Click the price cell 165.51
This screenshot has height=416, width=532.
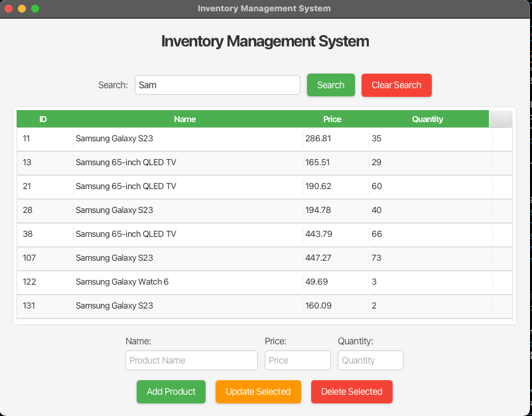click(336, 162)
